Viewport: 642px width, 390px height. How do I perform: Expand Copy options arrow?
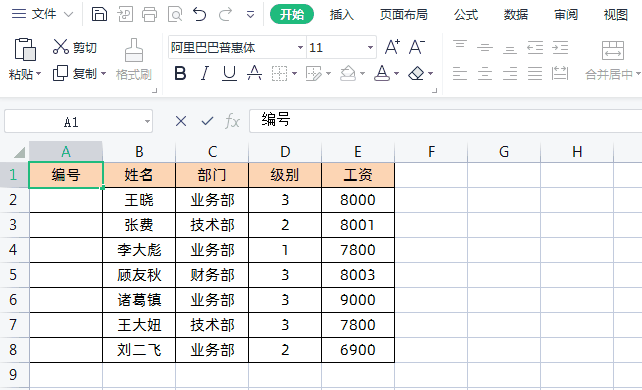[x=103, y=74]
